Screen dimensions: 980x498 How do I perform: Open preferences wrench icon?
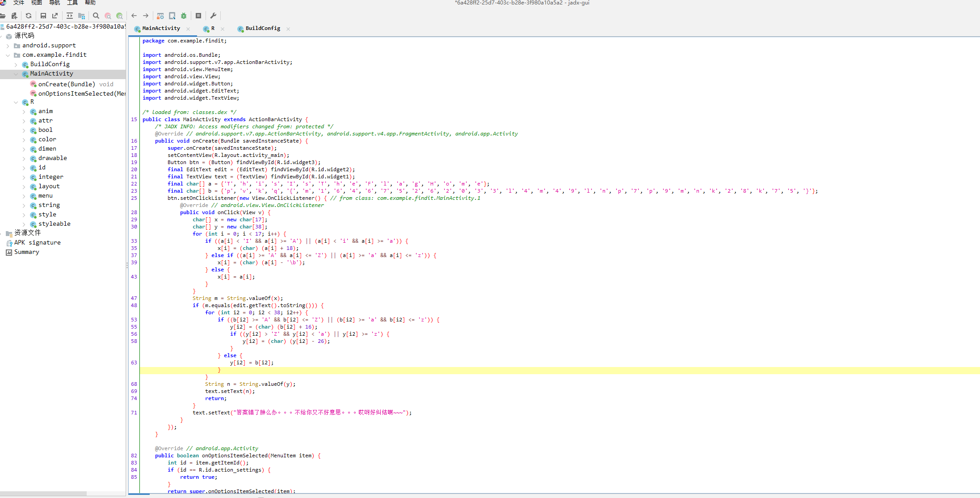[213, 16]
